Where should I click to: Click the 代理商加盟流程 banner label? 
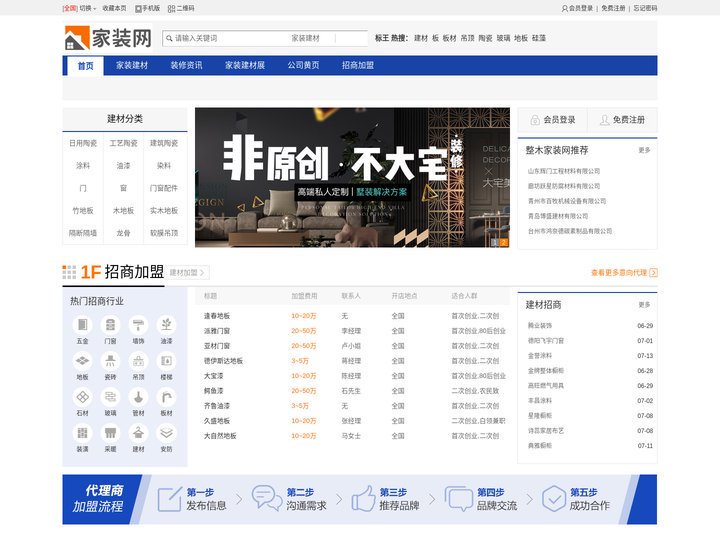(x=98, y=499)
